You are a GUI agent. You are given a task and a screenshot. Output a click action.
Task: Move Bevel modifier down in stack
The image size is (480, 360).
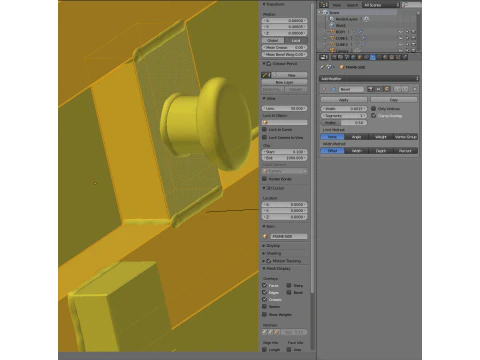tap(405, 89)
